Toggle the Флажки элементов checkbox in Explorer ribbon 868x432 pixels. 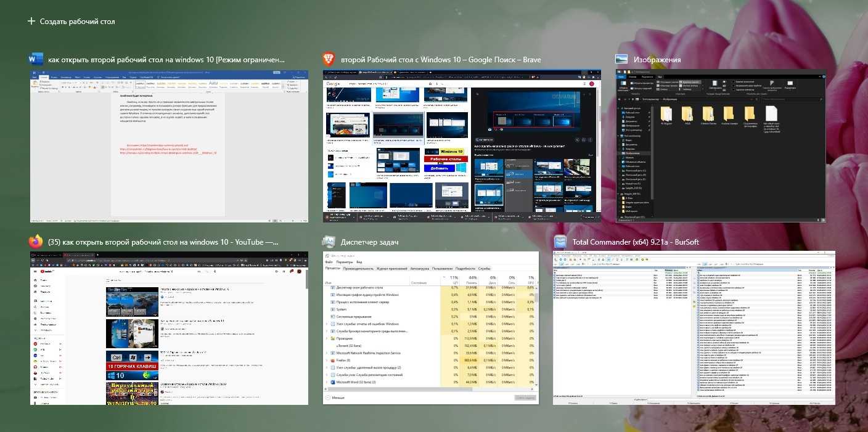[734, 81]
